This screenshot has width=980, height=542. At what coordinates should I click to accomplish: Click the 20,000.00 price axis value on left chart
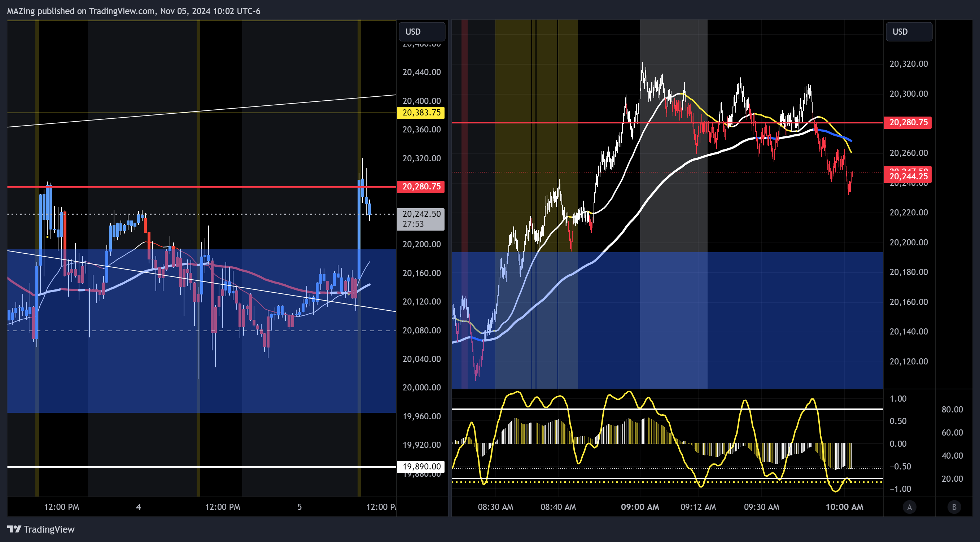click(x=421, y=388)
